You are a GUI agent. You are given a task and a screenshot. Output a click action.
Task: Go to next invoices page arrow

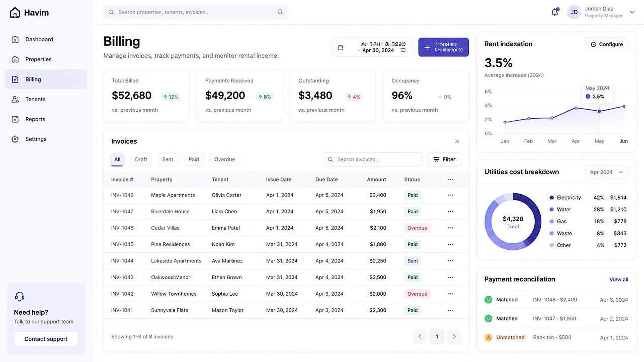454,336
